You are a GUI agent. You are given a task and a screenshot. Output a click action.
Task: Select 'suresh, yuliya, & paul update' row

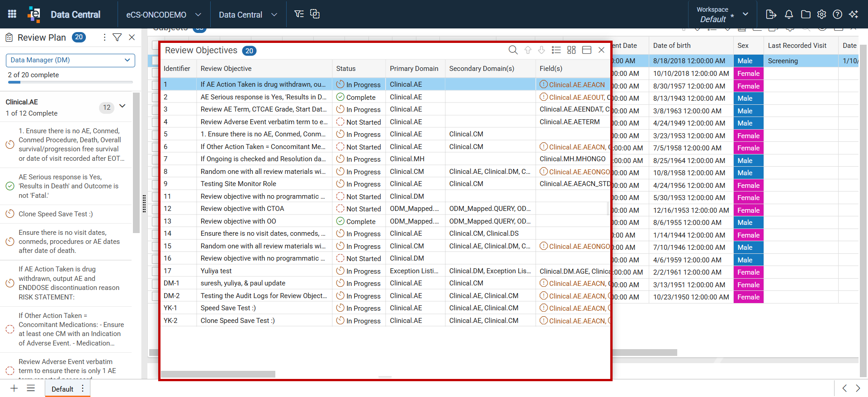(385, 283)
